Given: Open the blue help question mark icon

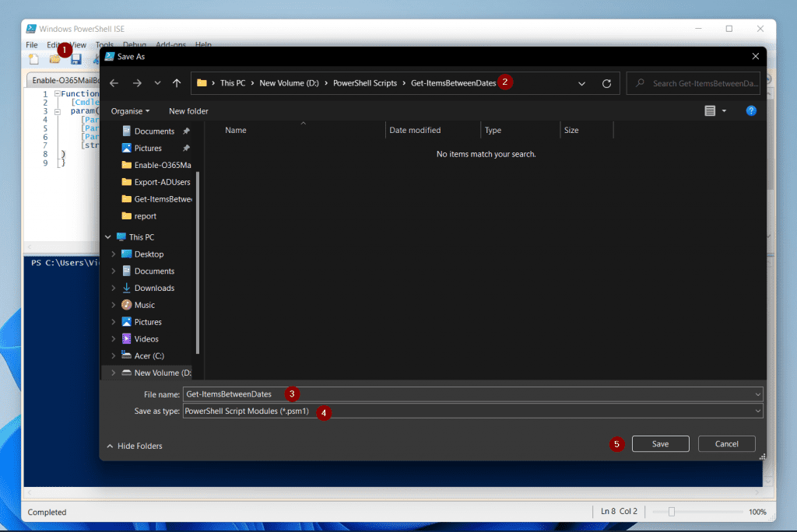Looking at the screenshot, I should click(751, 110).
